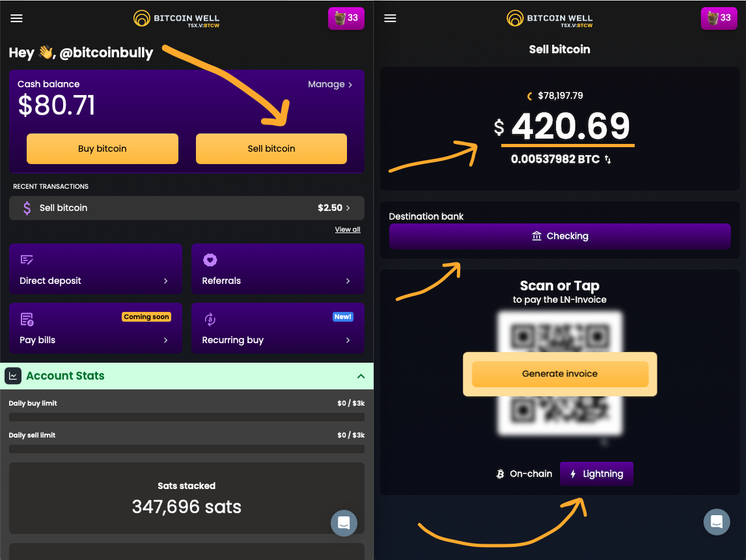Click the Bitcoin Well logo on the dashboard

coord(176,18)
